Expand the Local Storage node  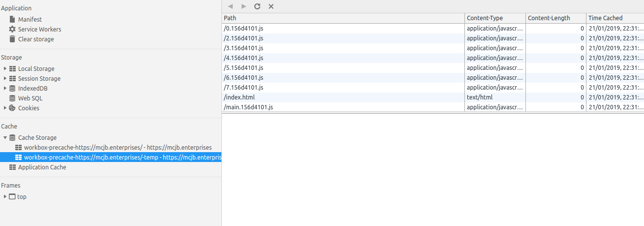pos(5,68)
